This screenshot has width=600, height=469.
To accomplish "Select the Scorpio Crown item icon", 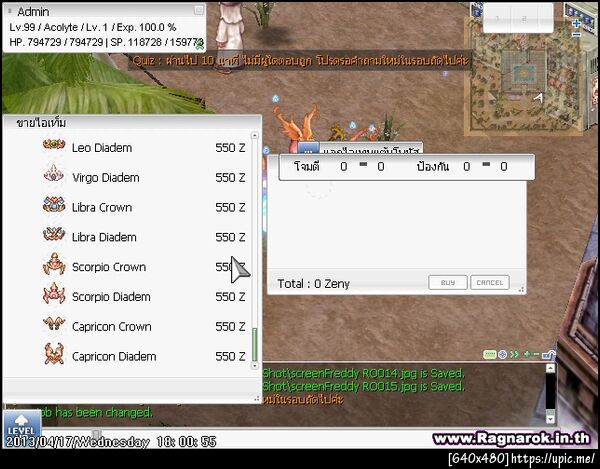I will (54, 264).
